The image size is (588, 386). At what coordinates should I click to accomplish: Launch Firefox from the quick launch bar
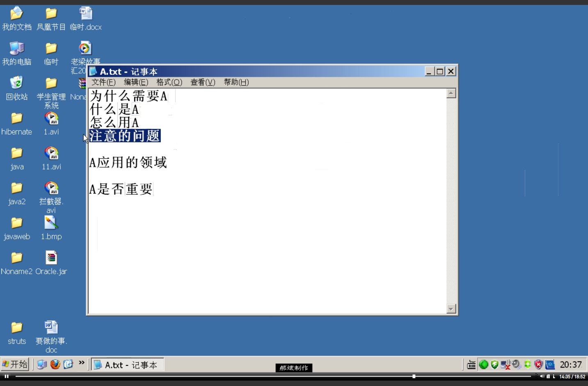coord(55,364)
